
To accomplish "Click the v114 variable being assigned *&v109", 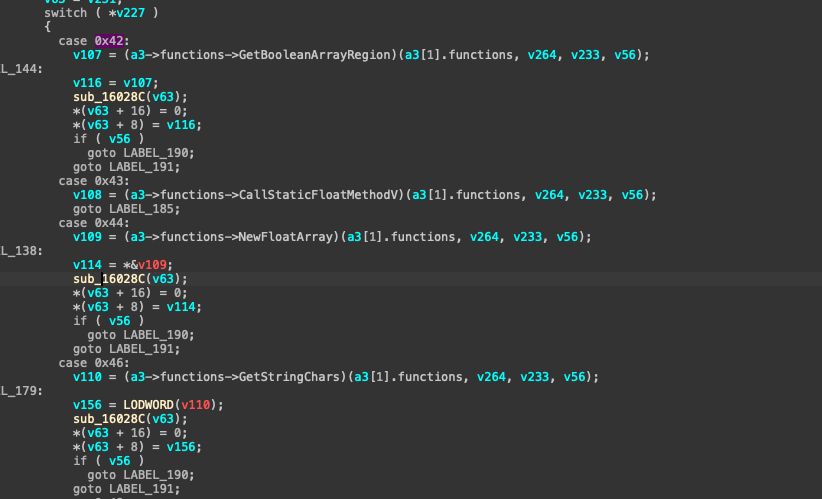I will click(x=87, y=264).
